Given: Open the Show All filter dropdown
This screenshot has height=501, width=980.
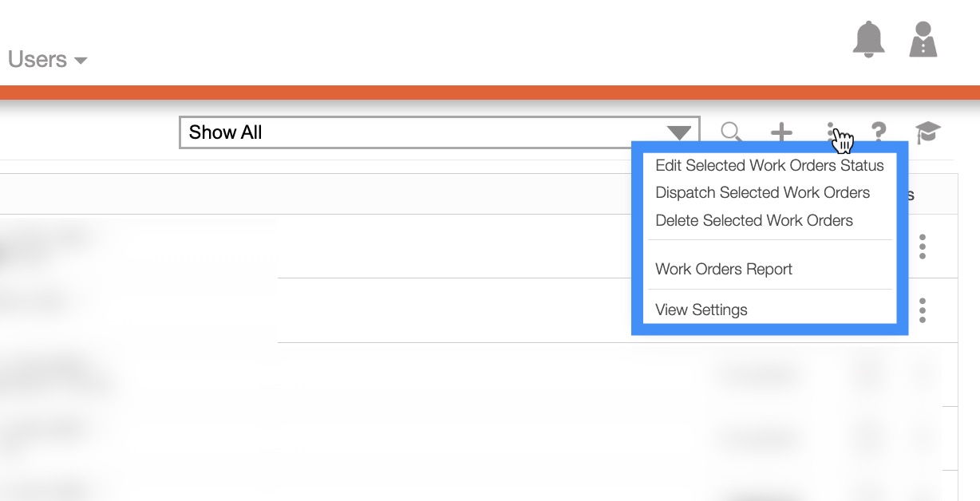Looking at the screenshot, I should pyautogui.click(x=439, y=132).
